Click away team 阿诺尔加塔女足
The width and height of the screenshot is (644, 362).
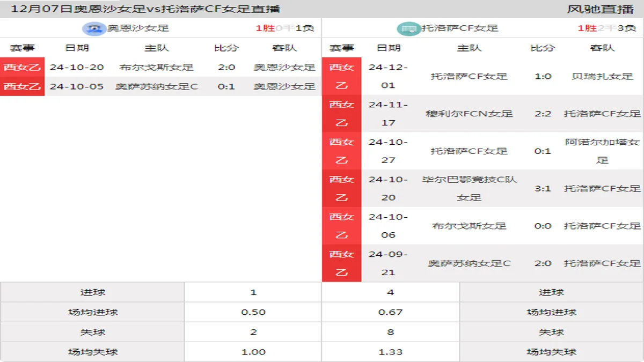603,151
